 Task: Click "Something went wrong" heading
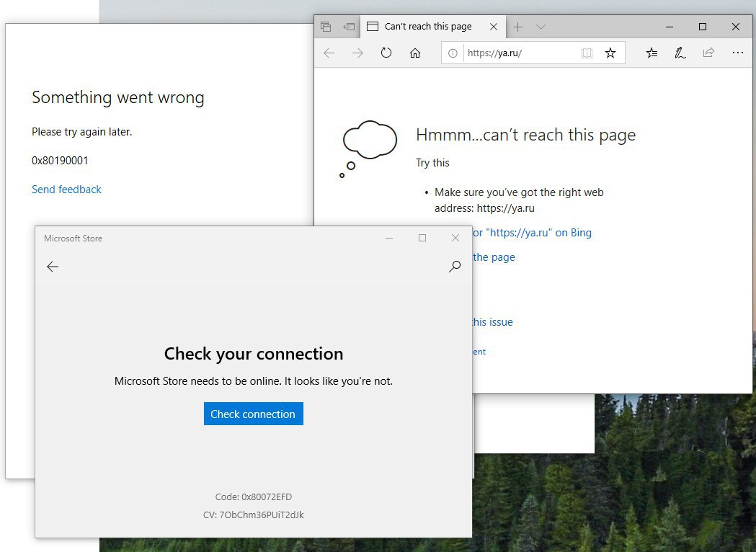(118, 97)
